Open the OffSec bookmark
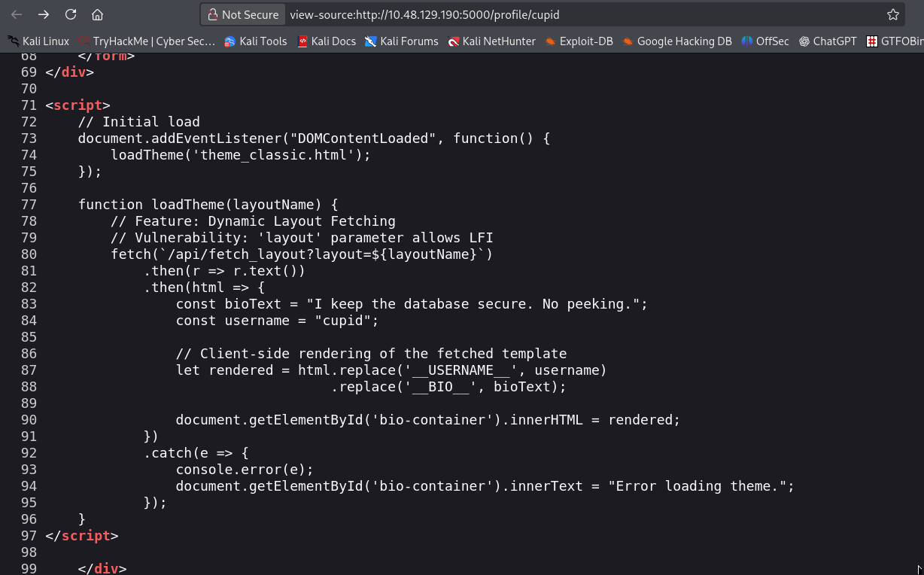 (x=765, y=41)
